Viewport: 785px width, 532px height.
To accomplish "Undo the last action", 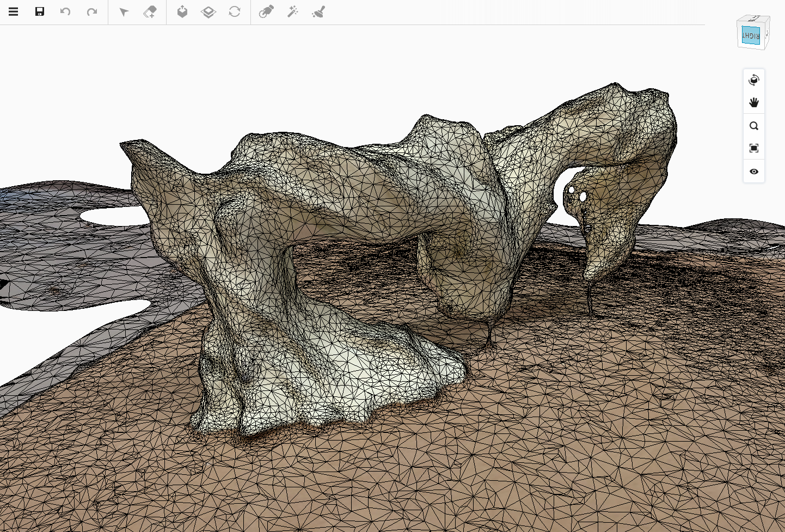I will (x=65, y=12).
